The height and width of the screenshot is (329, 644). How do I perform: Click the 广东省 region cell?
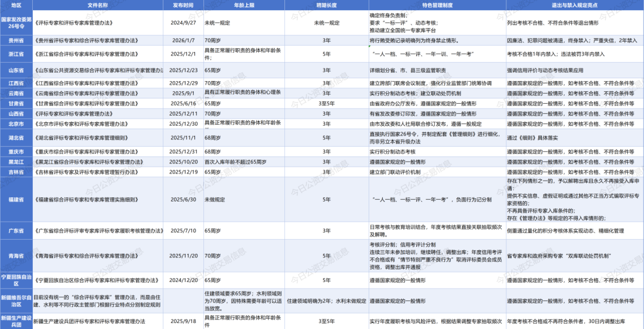coord(16,230)
